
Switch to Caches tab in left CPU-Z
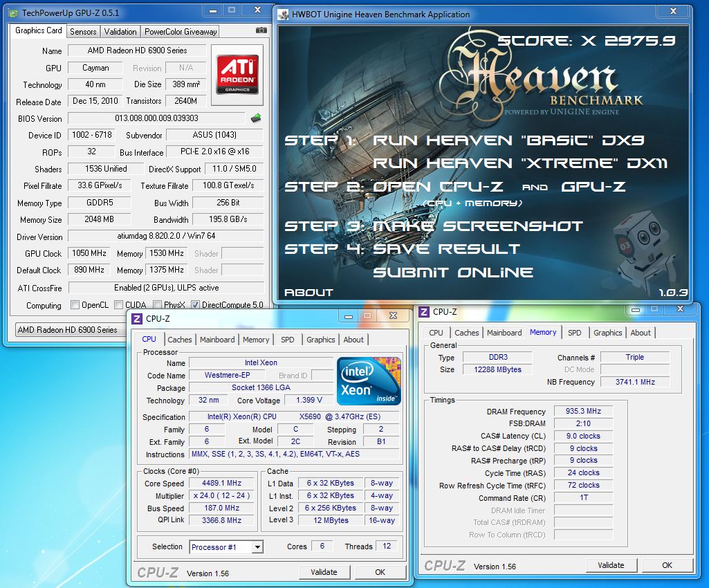coord(180,340)
